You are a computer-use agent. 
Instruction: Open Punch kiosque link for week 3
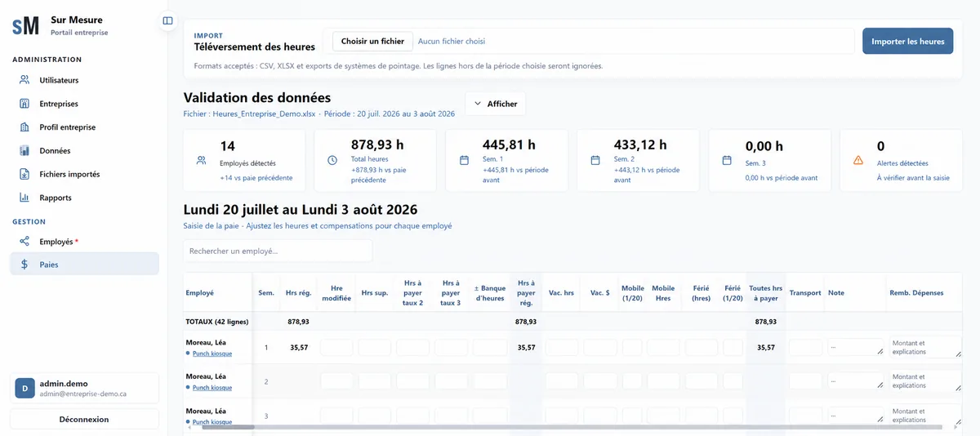pyautogui.click(x=212, y=422)
